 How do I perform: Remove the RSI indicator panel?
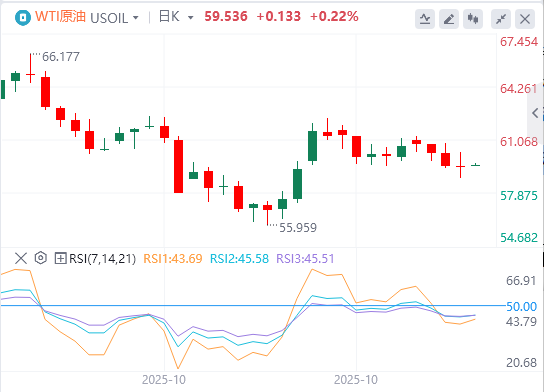pos(21,258)
